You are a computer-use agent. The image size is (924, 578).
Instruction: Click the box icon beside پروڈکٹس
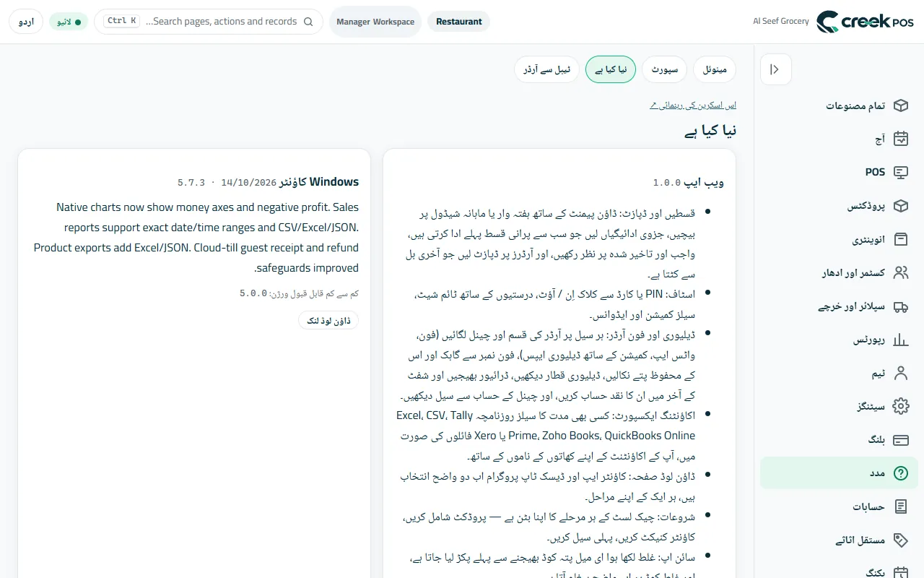click(x=900, y=206)
